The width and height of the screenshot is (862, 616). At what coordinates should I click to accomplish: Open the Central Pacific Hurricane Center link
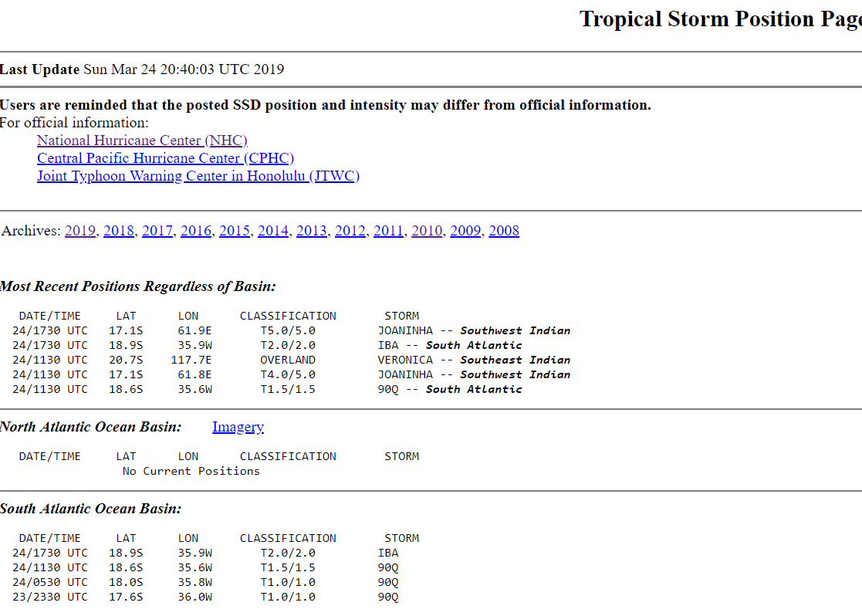pyautogui.click(x=165, y=158)
